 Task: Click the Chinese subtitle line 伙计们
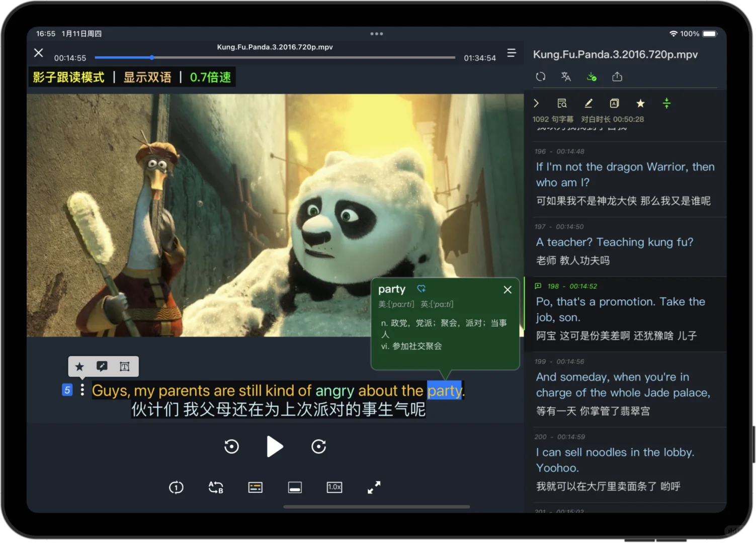[278, 409]
